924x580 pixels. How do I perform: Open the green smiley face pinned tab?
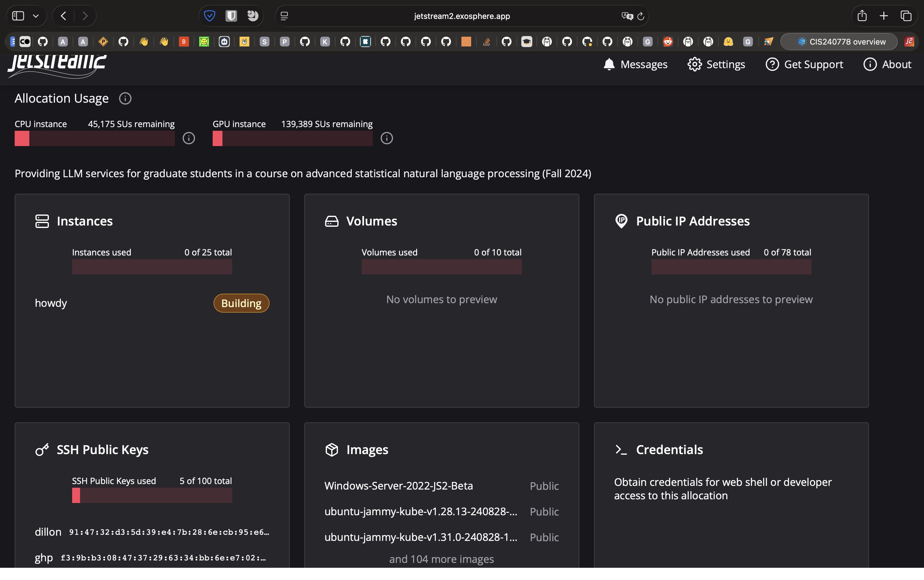pos(204,42)
